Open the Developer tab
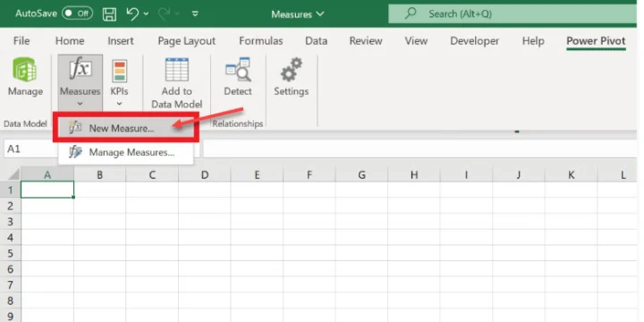 pyautogui.click(x=475, y=40)
